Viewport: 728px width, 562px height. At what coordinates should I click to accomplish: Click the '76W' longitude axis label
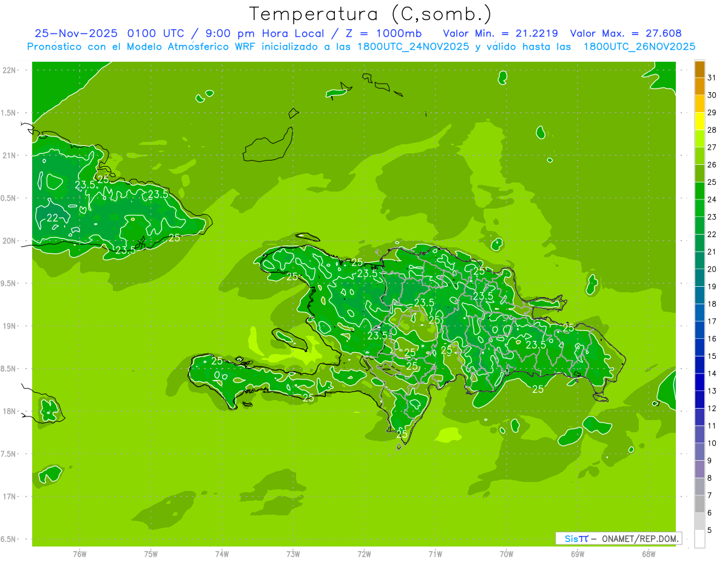tap(79, 554)
